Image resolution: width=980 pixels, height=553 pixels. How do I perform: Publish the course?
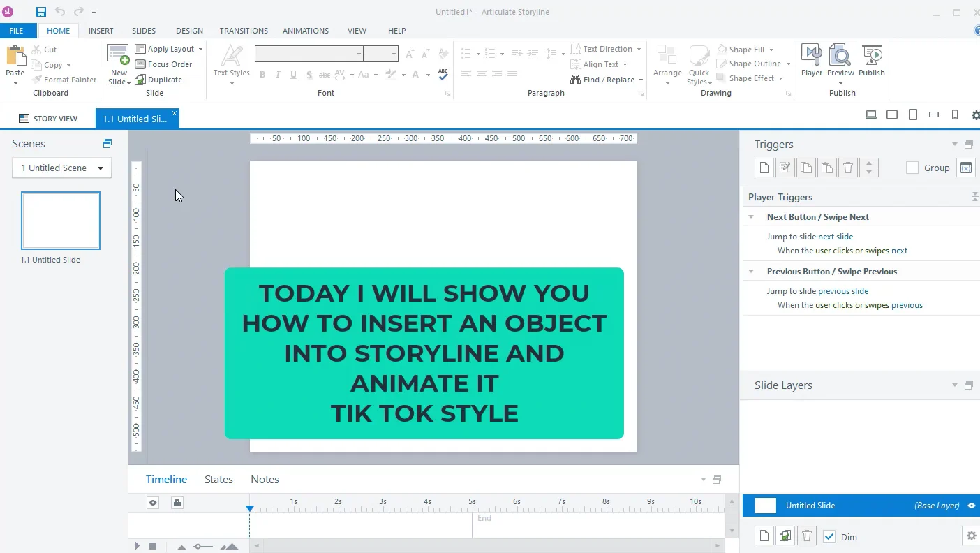(872, 61)
